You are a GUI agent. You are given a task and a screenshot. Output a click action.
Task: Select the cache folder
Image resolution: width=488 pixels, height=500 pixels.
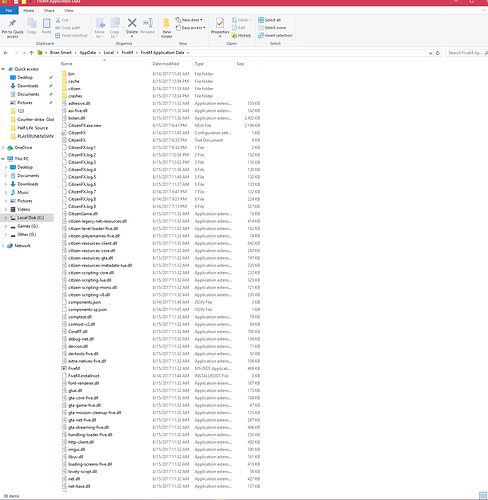point(74,81)
